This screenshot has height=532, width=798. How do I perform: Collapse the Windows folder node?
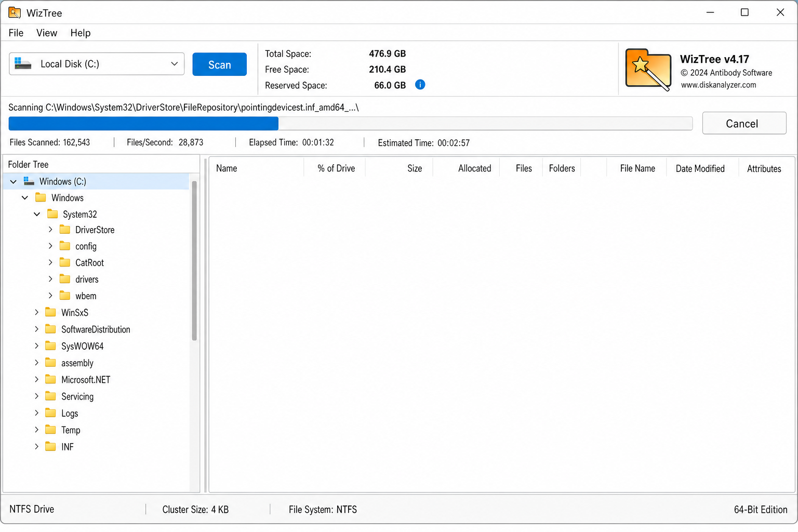[25, 197]
